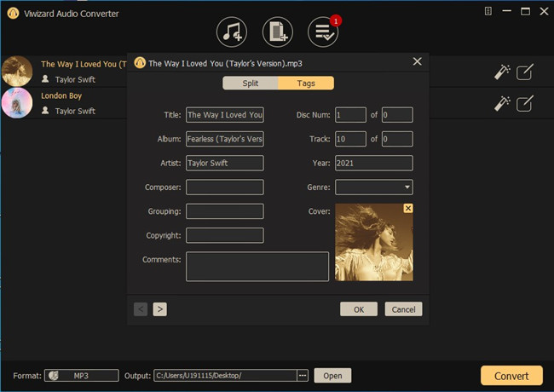
Task: Browse output folder with ellipsis button
Action: [303, 376]
